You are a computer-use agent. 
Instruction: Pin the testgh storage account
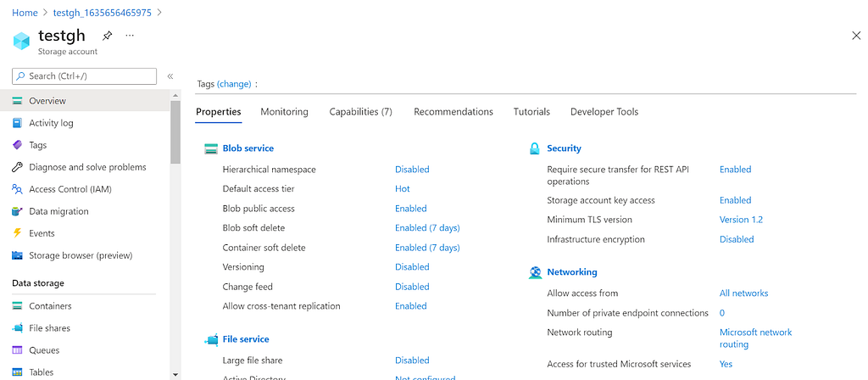point(108,36)
